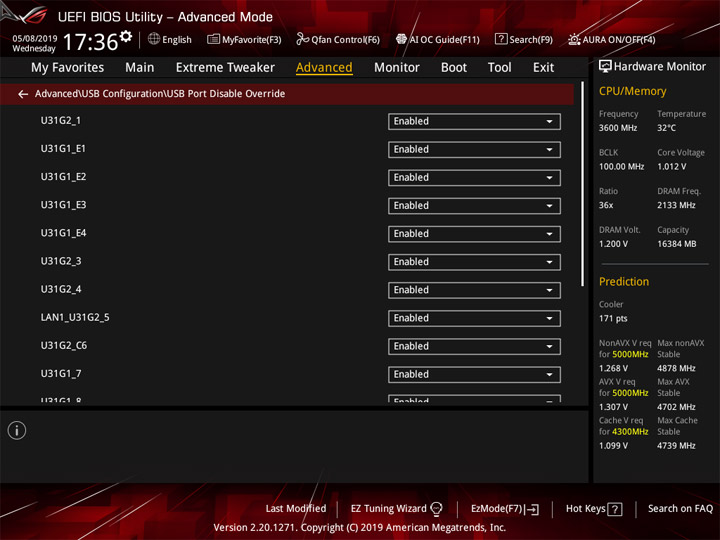Click the globe language icon
This screenshot has width=720, height=540.
click(x=154, y=39)
